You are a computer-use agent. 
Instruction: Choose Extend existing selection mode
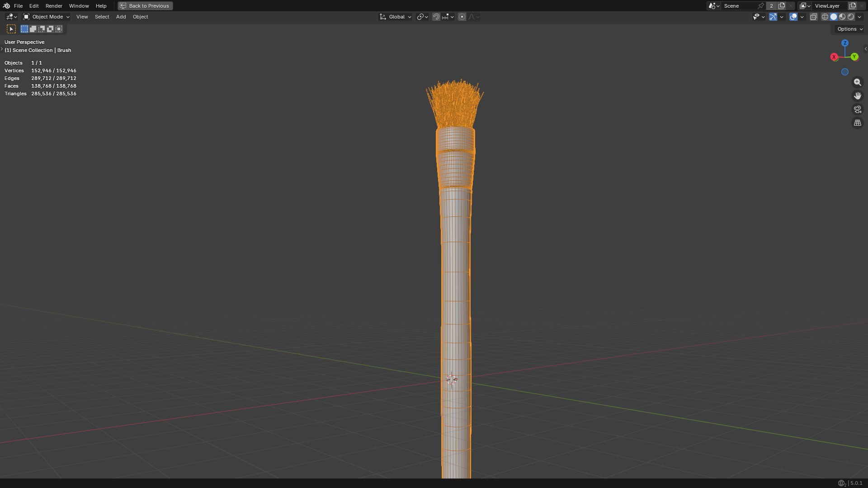33,29
